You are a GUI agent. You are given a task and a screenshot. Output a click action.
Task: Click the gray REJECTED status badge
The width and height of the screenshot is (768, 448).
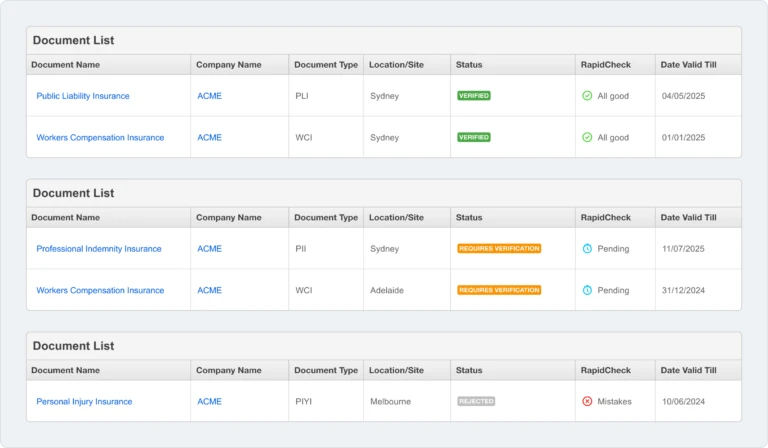[476, 401]
